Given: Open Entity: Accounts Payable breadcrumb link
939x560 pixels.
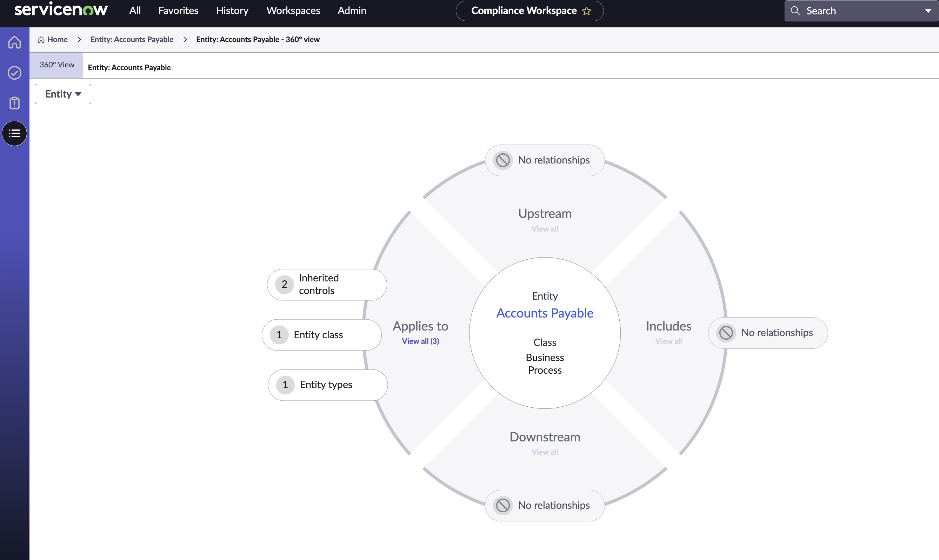Looking at the screenshot, I should click(x=132, y=40).
